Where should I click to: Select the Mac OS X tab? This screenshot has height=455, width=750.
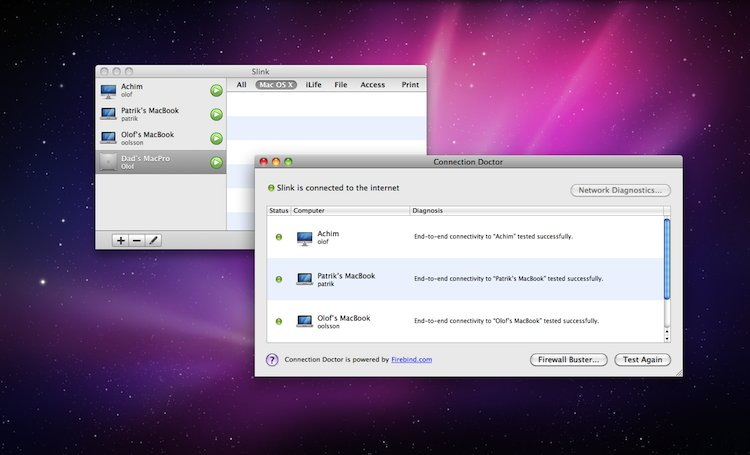pyautogui.click(x=276, y=85)
